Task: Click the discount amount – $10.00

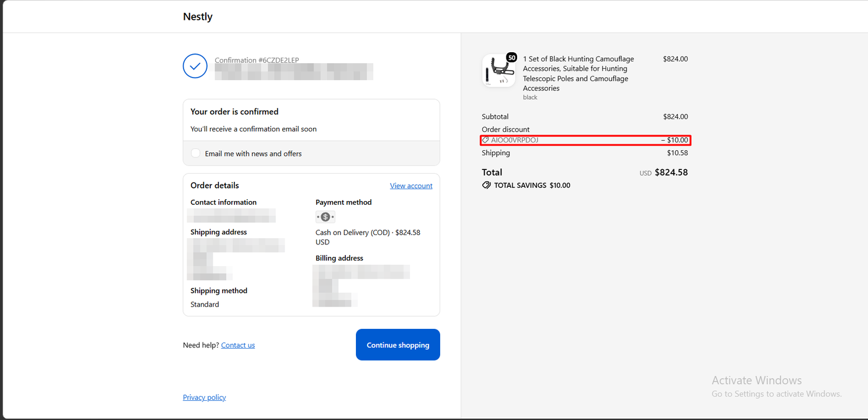Action: tap(675, 140)
